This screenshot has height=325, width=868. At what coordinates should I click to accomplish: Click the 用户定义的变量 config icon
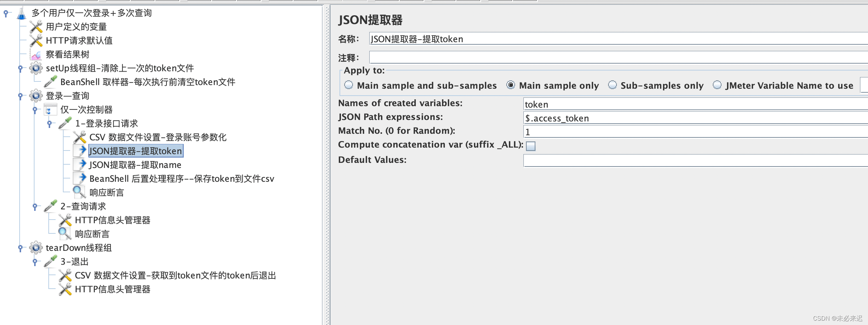36,27
